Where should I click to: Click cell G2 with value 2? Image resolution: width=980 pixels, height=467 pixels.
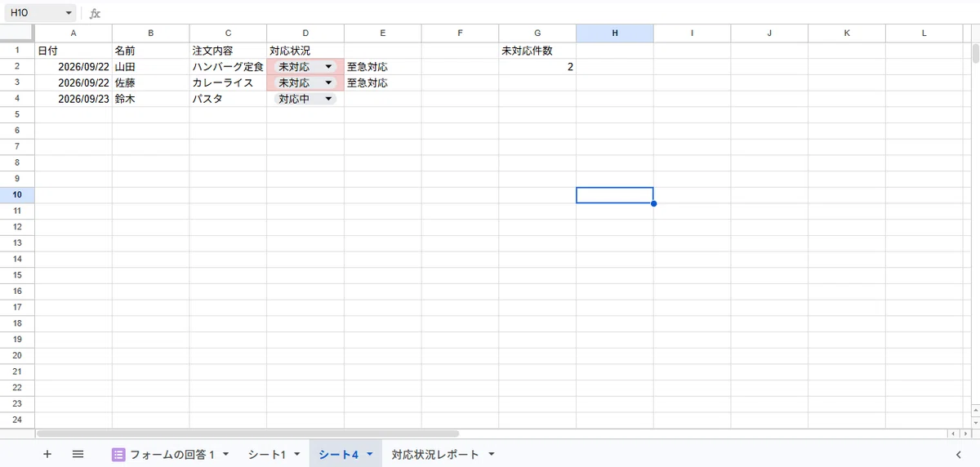click(537, 67)
